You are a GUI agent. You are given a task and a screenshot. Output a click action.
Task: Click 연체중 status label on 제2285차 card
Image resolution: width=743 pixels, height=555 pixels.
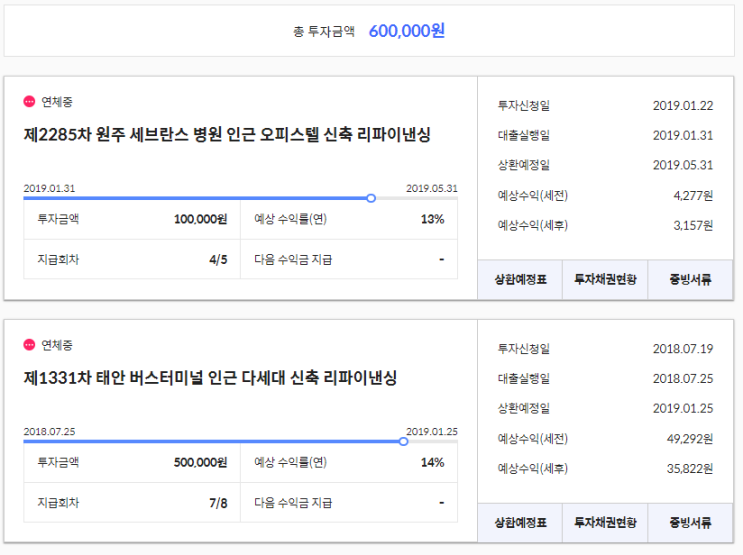click(x=57, y=101)
